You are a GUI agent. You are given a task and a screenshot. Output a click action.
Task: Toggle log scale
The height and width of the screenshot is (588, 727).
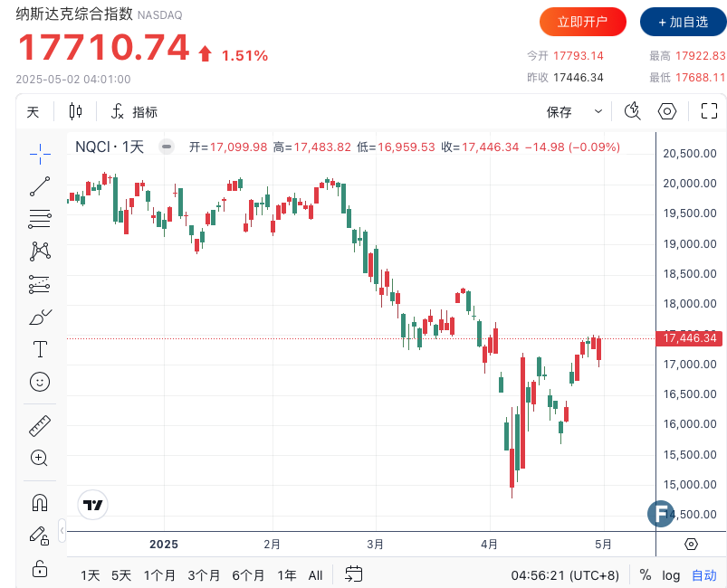pyautogui.click(x=671, y=574)
